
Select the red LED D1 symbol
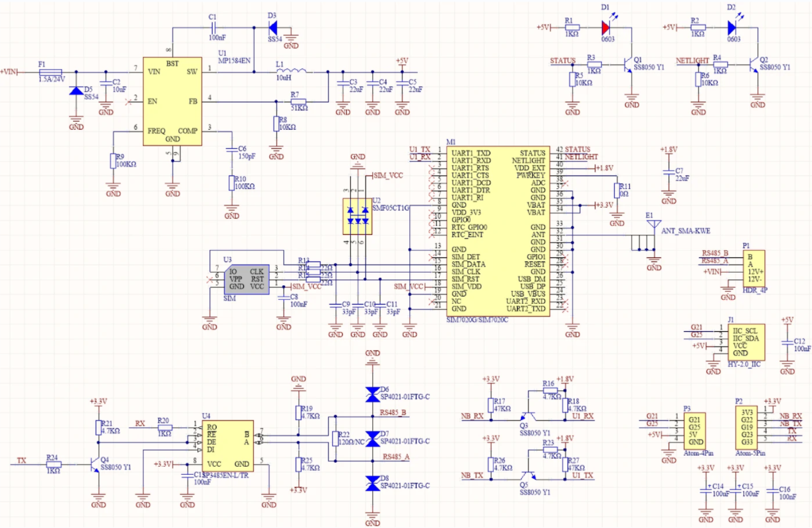(605, 28)
